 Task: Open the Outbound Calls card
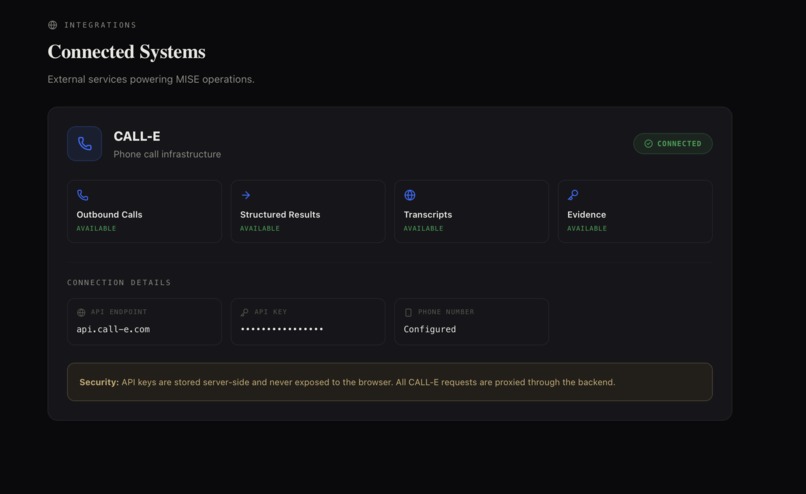(144, 211)
